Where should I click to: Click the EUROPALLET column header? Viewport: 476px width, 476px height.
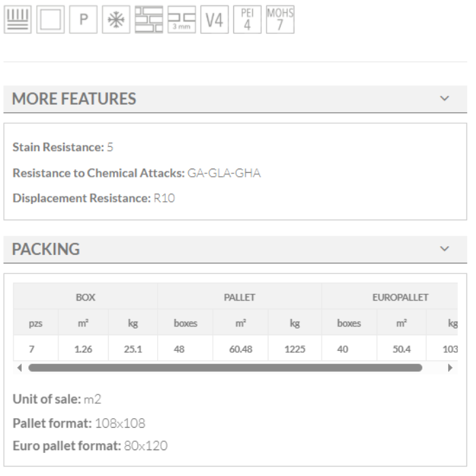point(401,297)
